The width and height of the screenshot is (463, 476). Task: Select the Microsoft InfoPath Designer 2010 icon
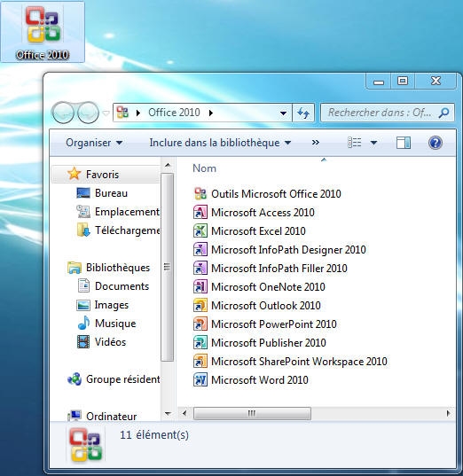[x=200, y=250]
